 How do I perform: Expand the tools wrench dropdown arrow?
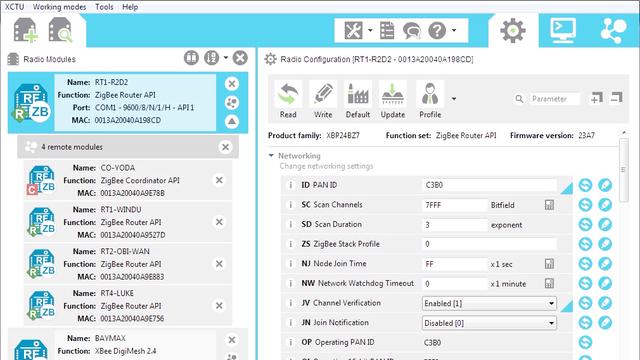[370, 30]
